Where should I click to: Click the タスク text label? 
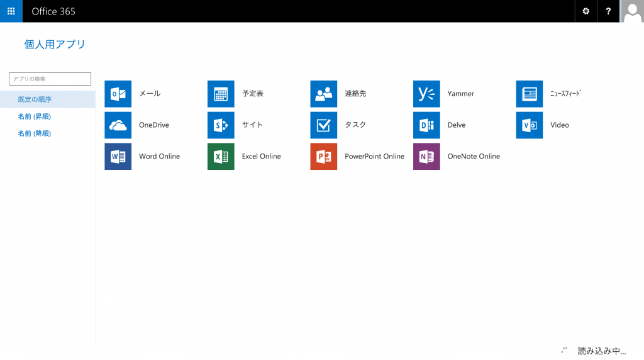(x=355, y=125)
